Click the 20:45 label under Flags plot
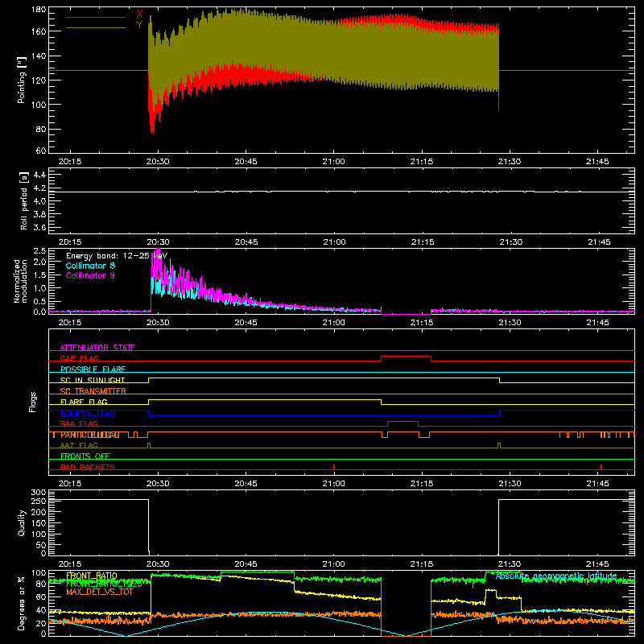This screenshot has height=644, width=644. click(x=246, y=484)
